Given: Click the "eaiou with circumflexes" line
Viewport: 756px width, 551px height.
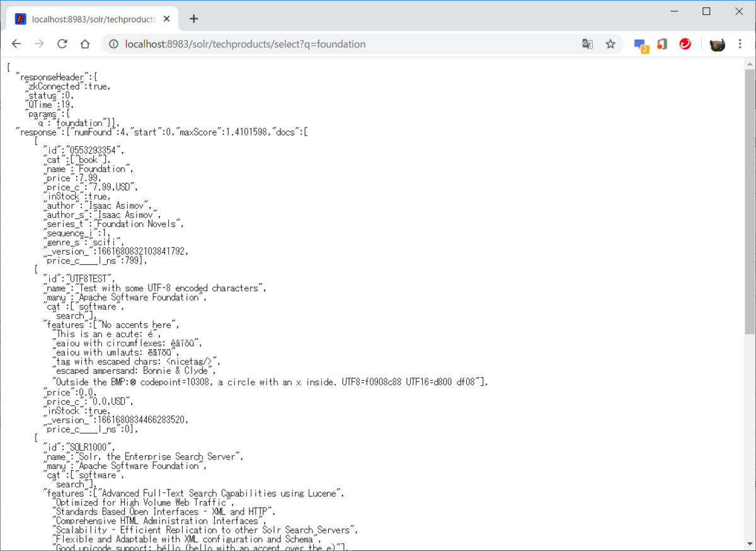Looking at the screenshot, I should [128, 343].
